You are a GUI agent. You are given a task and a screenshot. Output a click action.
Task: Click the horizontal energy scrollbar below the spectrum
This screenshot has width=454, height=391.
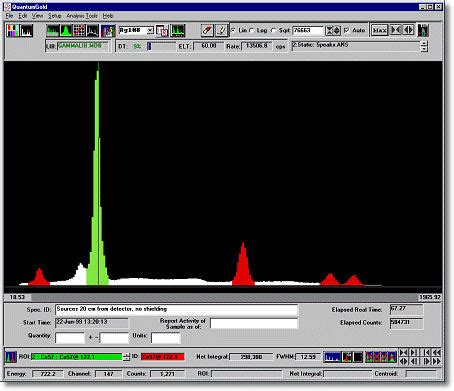click(x=223, y=297)
